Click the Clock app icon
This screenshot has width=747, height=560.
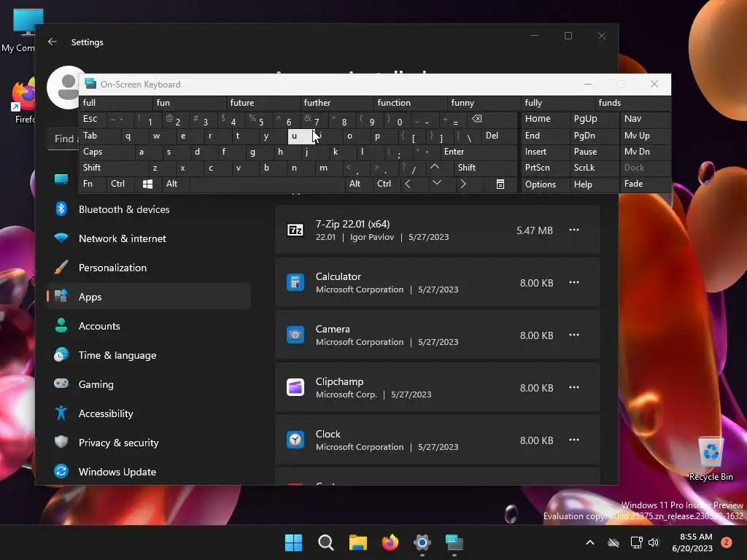point(295,440)
